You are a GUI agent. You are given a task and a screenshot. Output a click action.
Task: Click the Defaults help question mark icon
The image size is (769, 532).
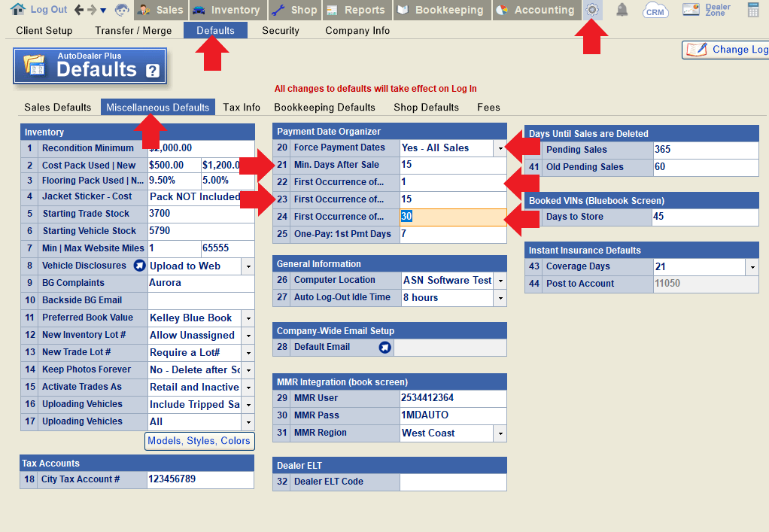(x=153, y=71)
